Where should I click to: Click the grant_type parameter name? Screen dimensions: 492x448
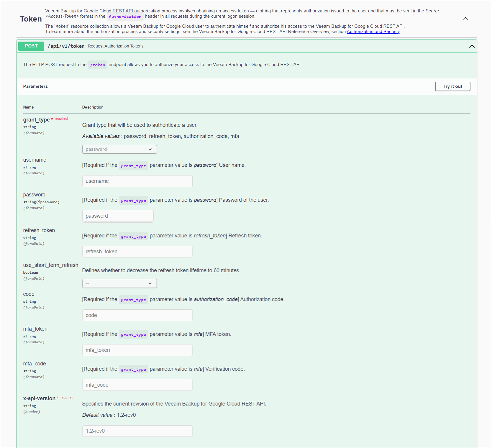36,120
